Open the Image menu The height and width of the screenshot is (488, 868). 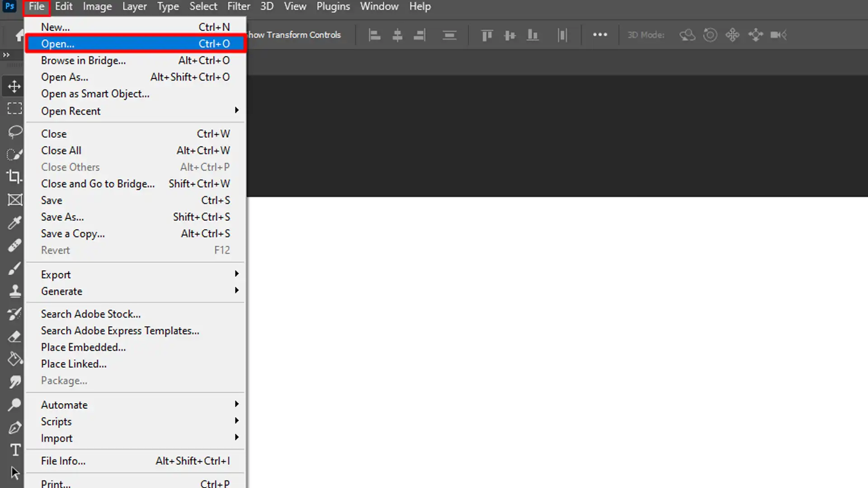click(97, 7)
